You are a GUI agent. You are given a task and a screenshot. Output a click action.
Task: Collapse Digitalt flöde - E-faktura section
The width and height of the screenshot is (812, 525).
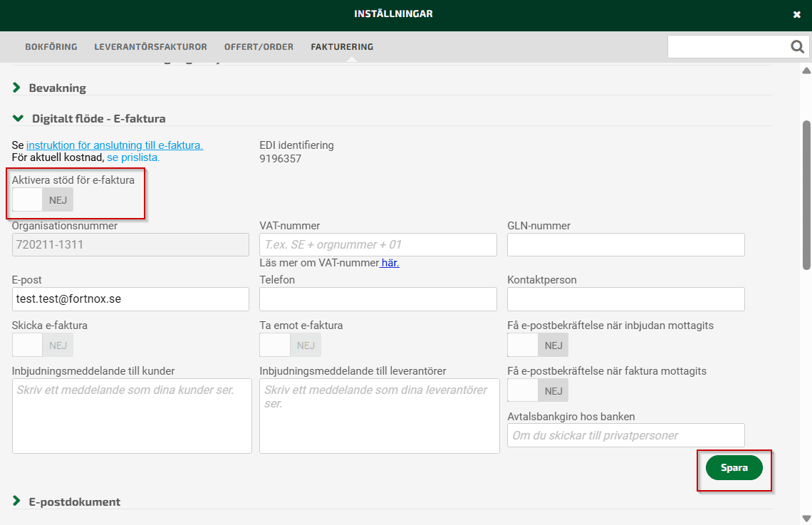point(98,118)
